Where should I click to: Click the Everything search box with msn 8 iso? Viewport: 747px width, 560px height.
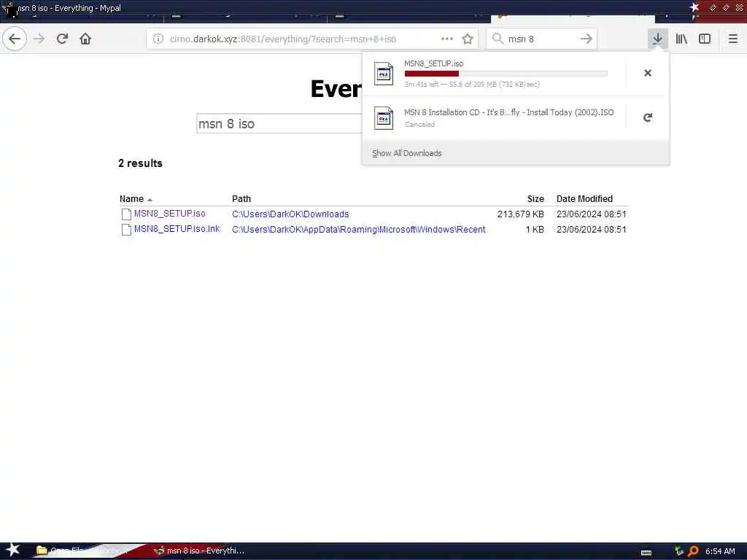click(279, 124)
